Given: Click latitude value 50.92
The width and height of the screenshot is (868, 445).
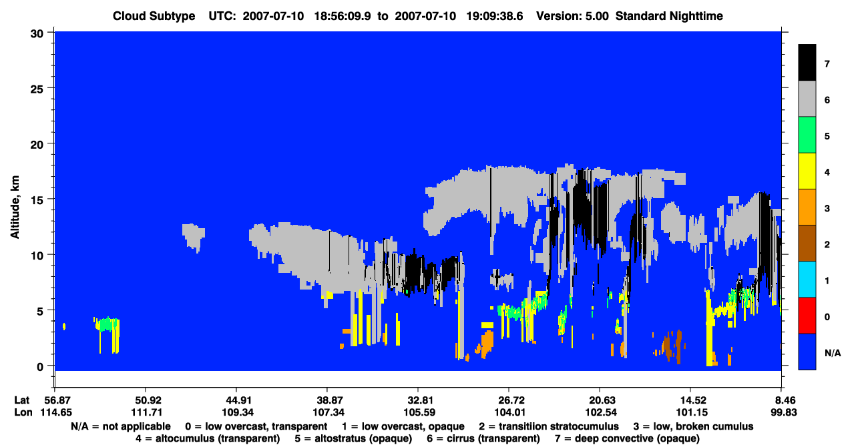Looking at the screenshot, I should (145, 400).
